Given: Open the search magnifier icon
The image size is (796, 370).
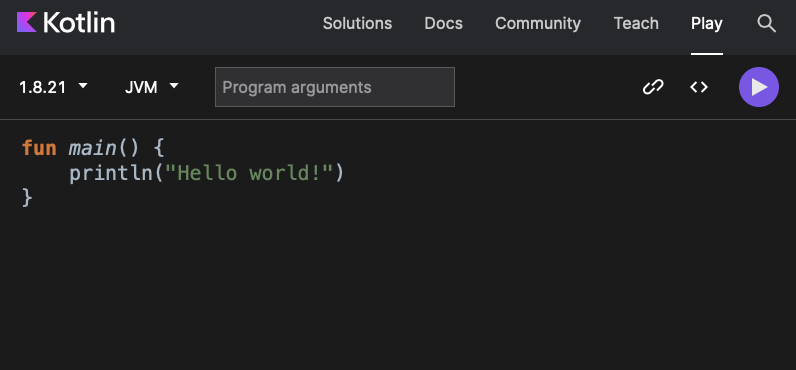Looking at the screenshot, I should (767, 23).
